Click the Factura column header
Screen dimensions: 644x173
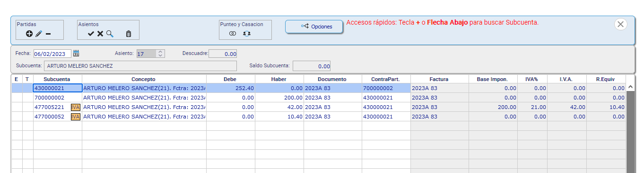tap(439, 79)
